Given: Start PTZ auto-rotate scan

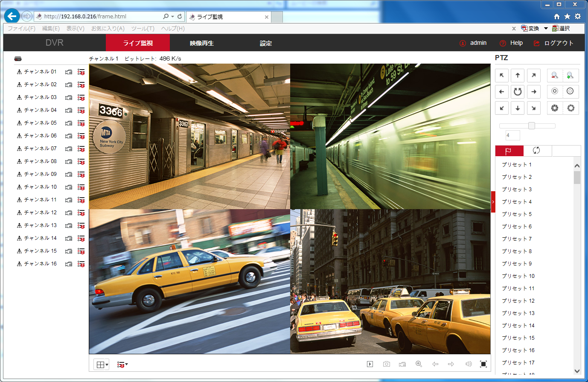Looking at the screenshot, I should point(518,92).
